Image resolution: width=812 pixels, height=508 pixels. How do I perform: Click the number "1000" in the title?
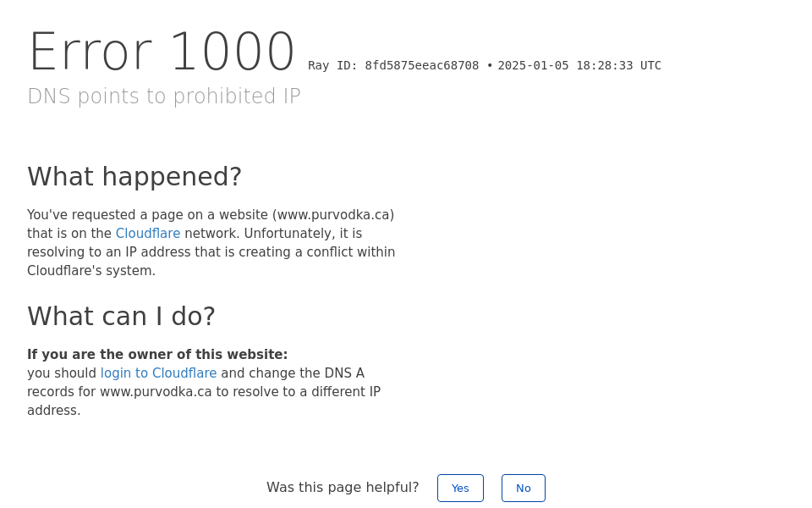coord(232,52)
